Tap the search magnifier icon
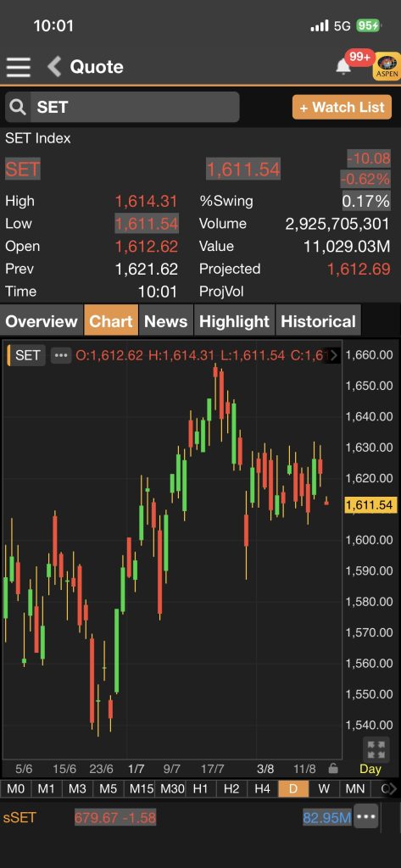 coord(18,107)
